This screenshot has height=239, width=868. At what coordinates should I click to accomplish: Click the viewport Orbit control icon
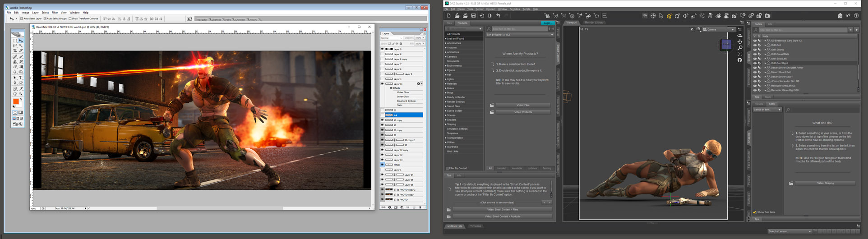pos(740,36)
